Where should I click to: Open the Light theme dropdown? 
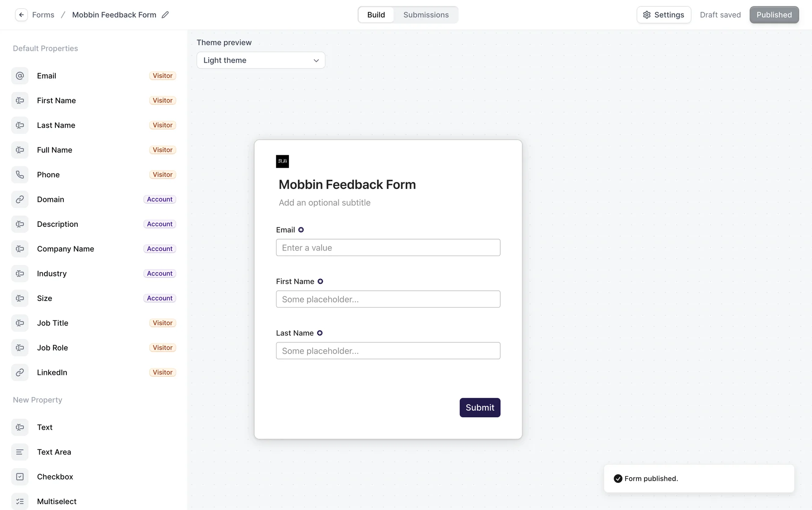coord(261,61)
